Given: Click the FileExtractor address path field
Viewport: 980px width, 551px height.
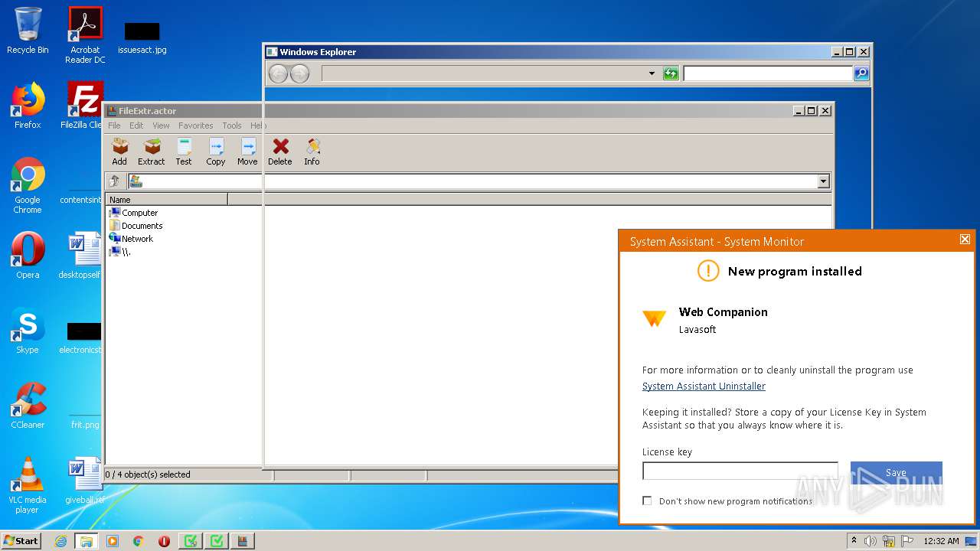Looking at the screenshot, I should (472, 181).
